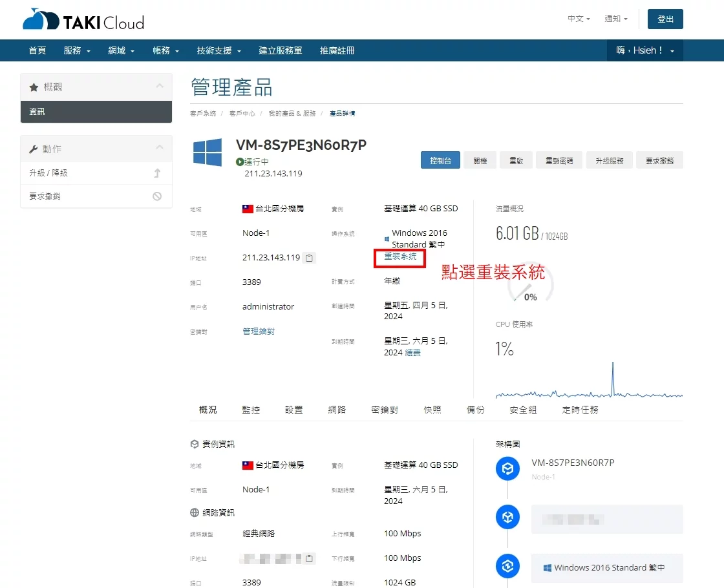Click the 管理鑰對 link
The image size is (724, 588).
click(x=259, y=331)
